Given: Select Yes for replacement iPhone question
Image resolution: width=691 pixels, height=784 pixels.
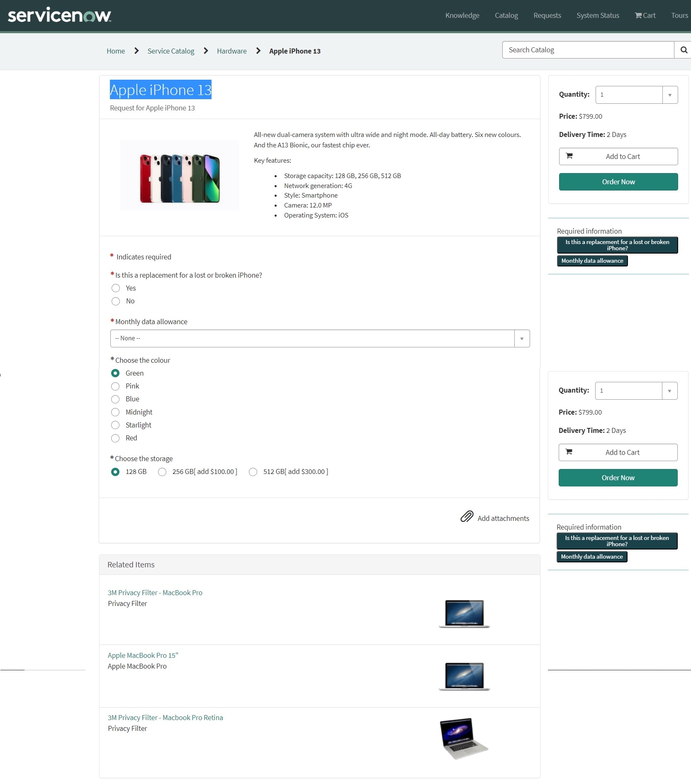Looking at the screenshot, I should click(116, 288).
